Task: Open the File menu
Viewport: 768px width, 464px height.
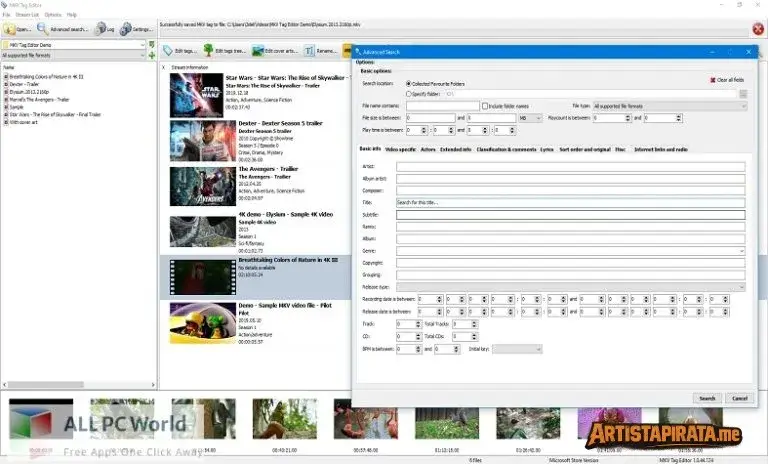Action: pos(6,15)
